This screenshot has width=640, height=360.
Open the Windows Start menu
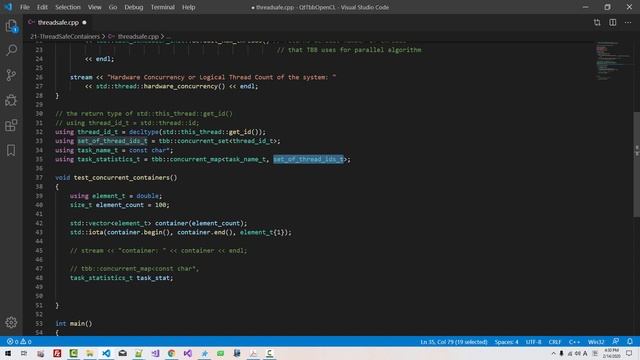(8, 353)
